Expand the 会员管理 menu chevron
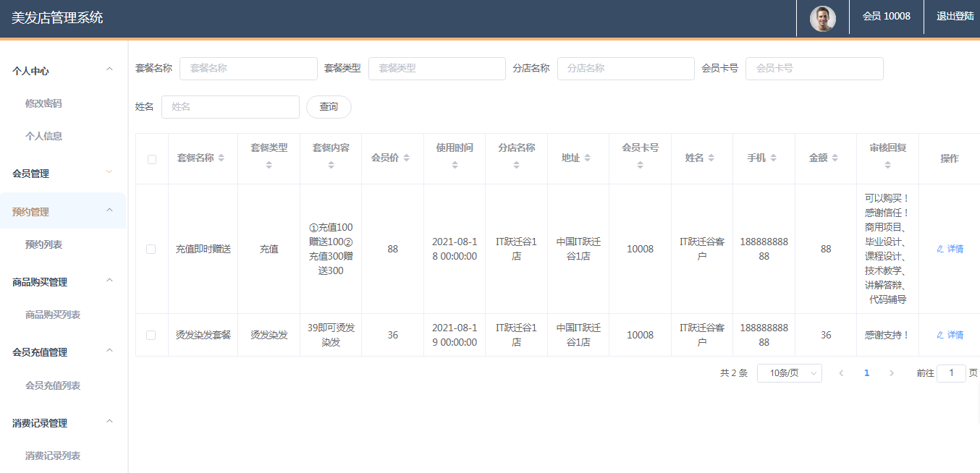 110,172
